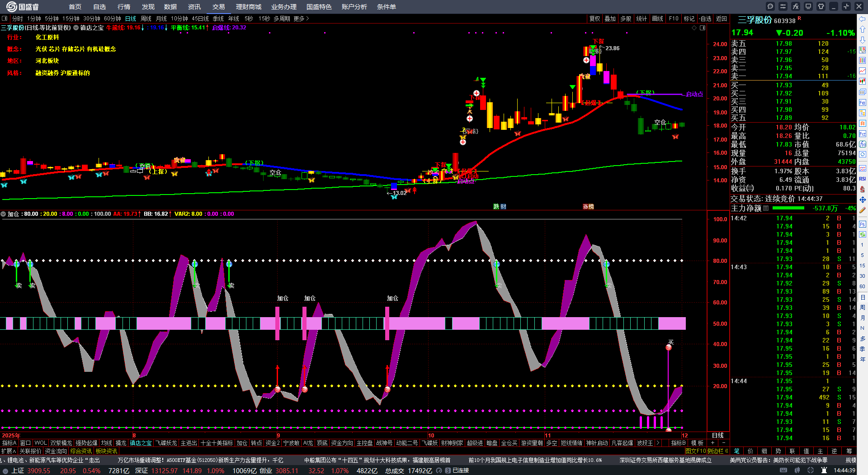This screenshot has height=475, width=868.
Task: Click the F10 sidebar icon
Action: [863, 103]
